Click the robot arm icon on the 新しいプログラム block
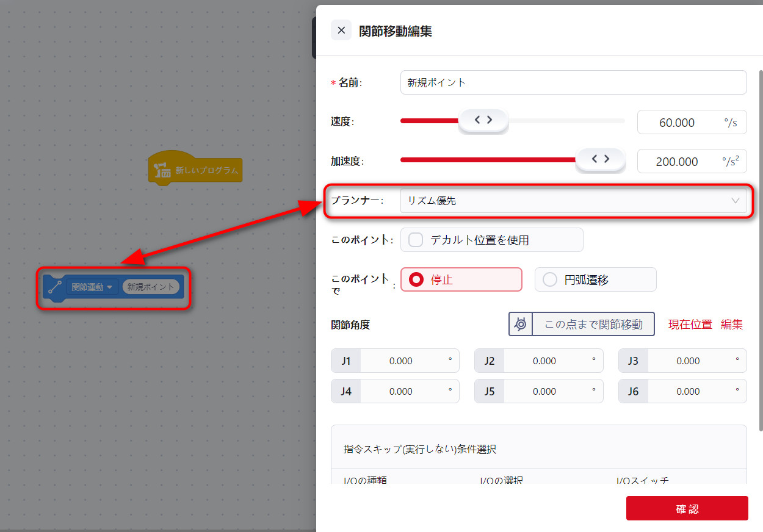763x532 pixels. tap(162, 170)
